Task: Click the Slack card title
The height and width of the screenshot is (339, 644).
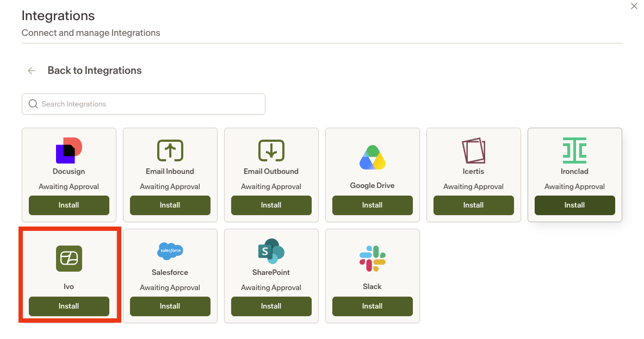Action: coord(373,286)
